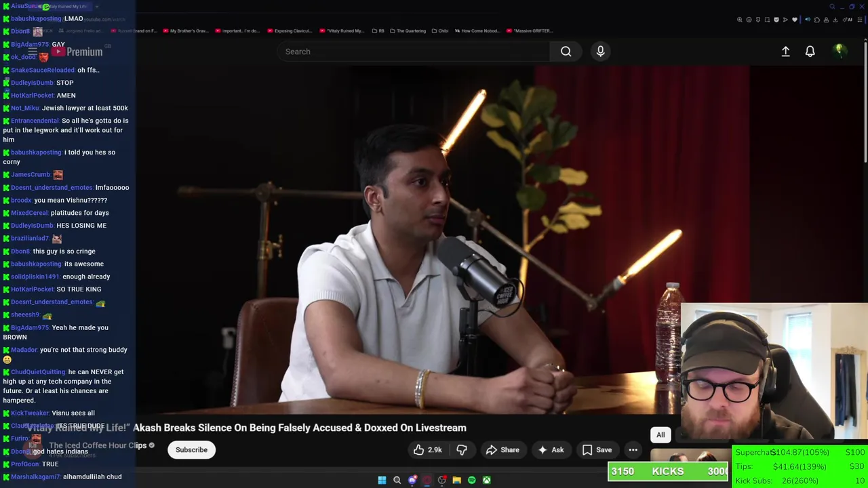Viewport: 868px width, 488px height.
Task: Click the dislike thumbs-down icon
Action: 462,450
